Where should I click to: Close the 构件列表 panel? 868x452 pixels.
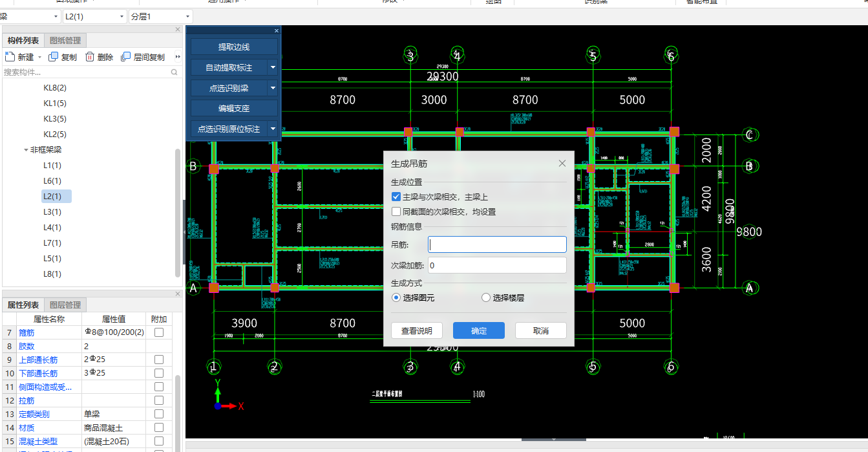tap(178, 29)
